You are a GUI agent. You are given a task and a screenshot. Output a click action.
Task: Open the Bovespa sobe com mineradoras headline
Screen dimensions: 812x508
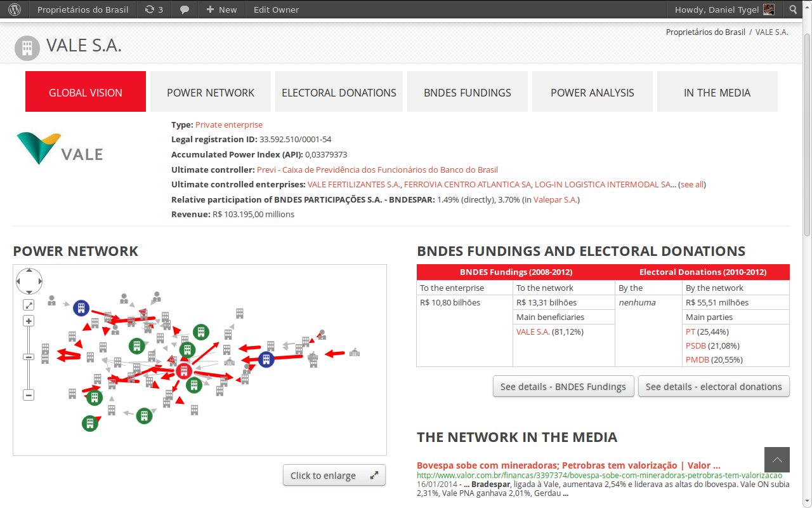tap(568, 465)
